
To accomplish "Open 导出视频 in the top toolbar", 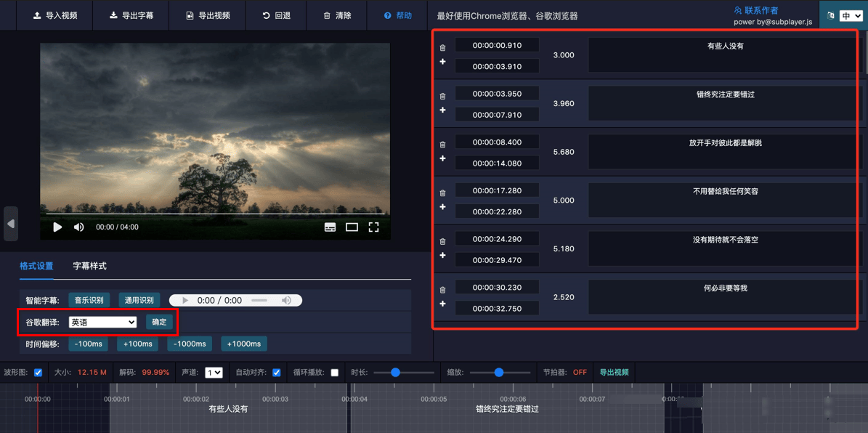I will point(206,15).
